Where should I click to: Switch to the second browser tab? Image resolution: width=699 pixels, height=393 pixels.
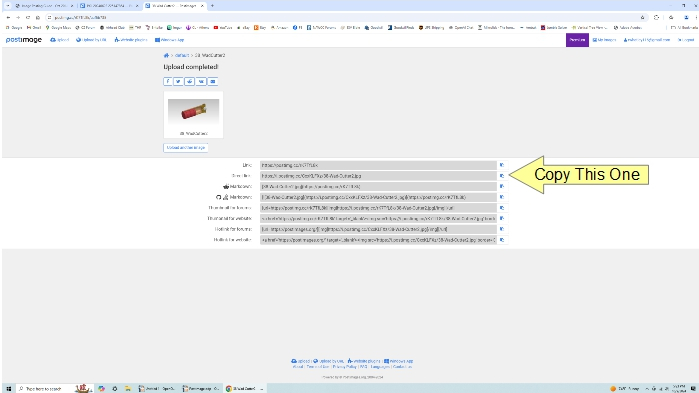(x=110, y=6)
